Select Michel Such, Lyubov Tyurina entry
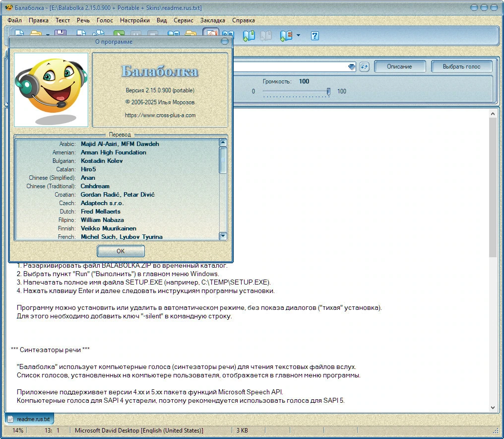Image resolution: width=504 pixels, height=439 pixels. pos(122,236)
